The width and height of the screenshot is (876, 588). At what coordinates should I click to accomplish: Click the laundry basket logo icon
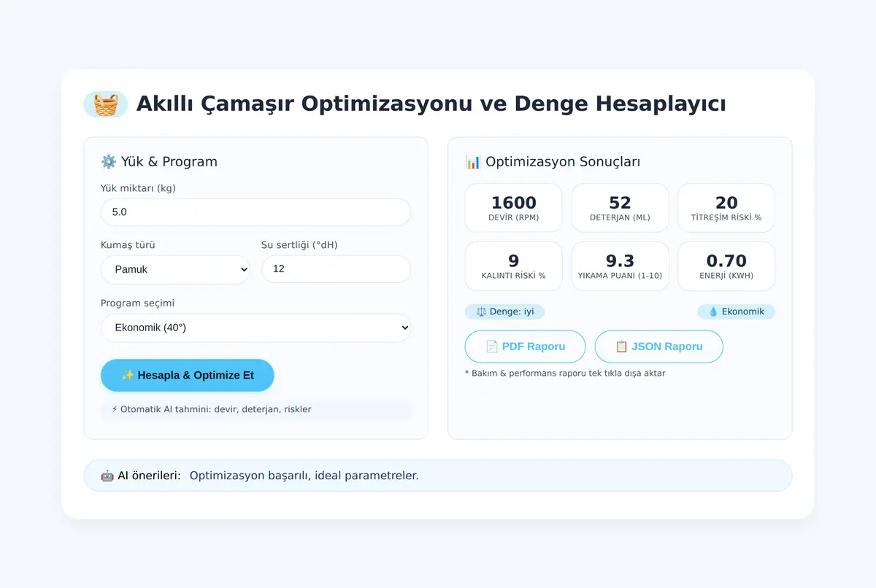tap(106, 104)
